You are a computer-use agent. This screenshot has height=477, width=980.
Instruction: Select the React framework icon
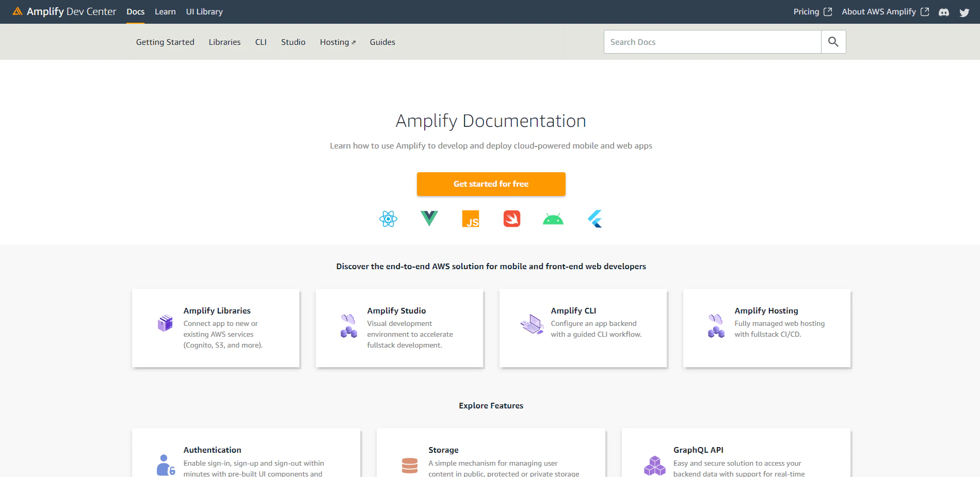coord(388,219)
